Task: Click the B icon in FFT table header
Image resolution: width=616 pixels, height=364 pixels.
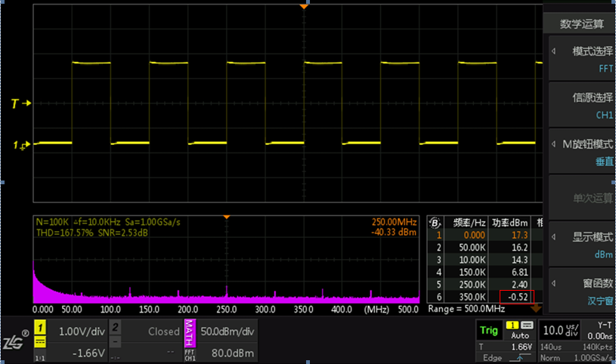Action: [x=435, y=222]
